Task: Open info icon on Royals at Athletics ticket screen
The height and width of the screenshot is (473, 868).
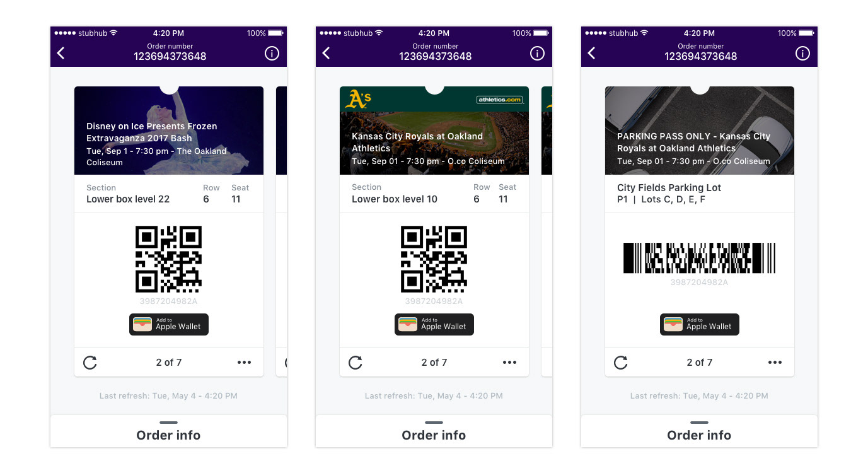Action: (537, 54)
